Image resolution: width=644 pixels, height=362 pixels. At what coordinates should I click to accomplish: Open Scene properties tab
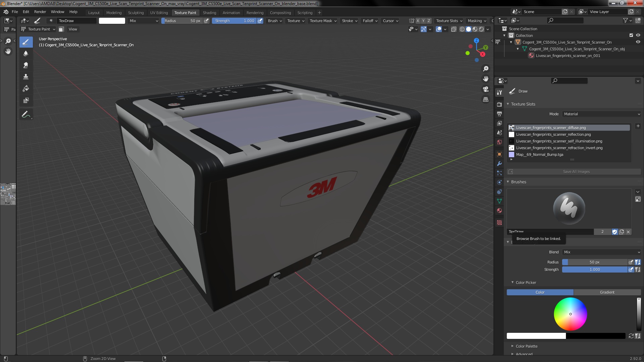click(x=499, y=133)
